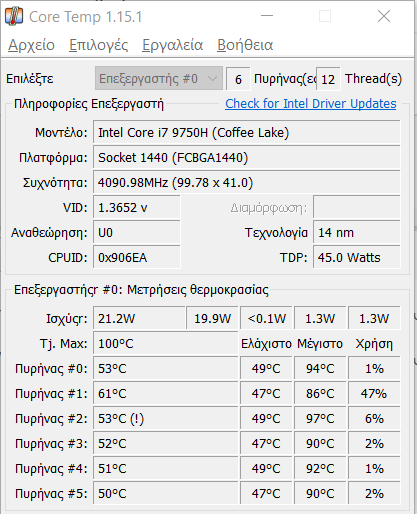Viewport: 417px width, 514px height.
Task: Select the Socket 1440 (FCBGA1440) platform field
Action: [x=247, y=158]
